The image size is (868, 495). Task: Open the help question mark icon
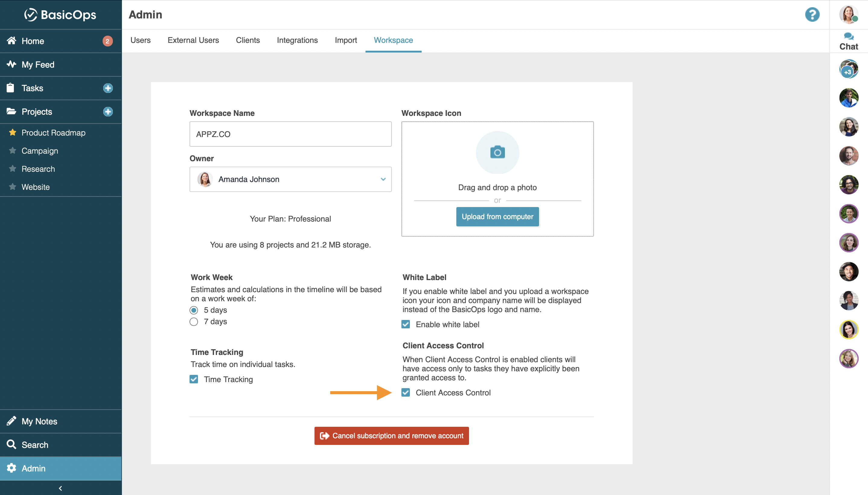(x=812, y=14)
